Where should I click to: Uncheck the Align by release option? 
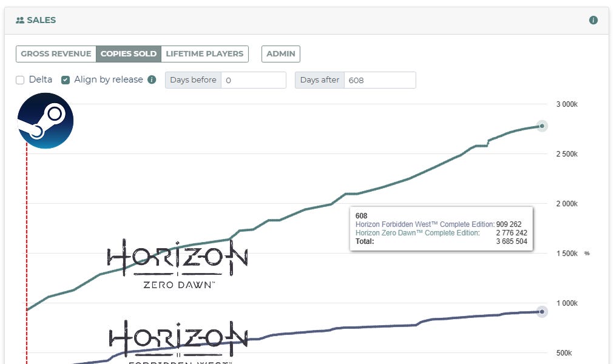[66, 79]
